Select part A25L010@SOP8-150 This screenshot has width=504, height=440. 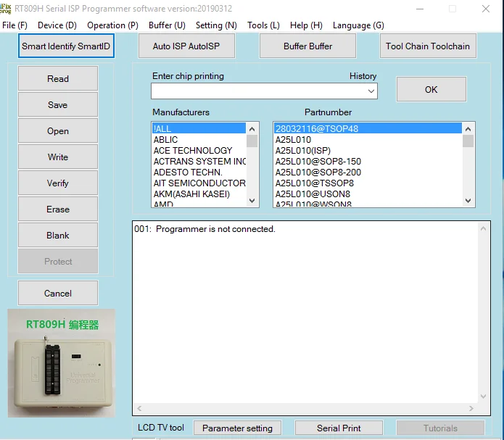pyautogui.click(x=368, y=162)
